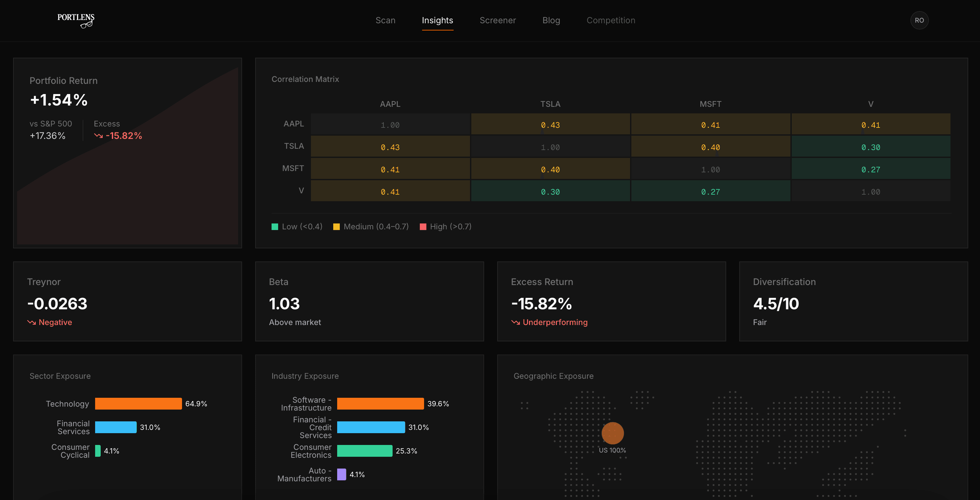Image resolution: width=980 pixels, height=500 pixels.
Task: Click the -15.82% Excess value in Portfolio Return
Action: [x=124, y=136]
